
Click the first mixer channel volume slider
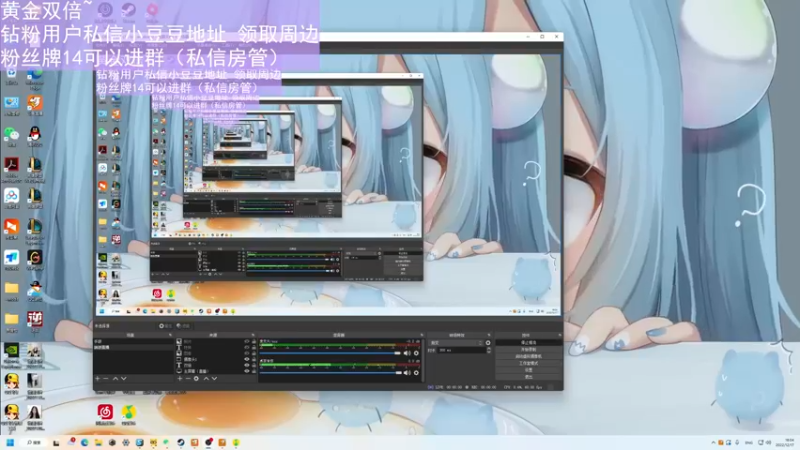tap(330, 353)
